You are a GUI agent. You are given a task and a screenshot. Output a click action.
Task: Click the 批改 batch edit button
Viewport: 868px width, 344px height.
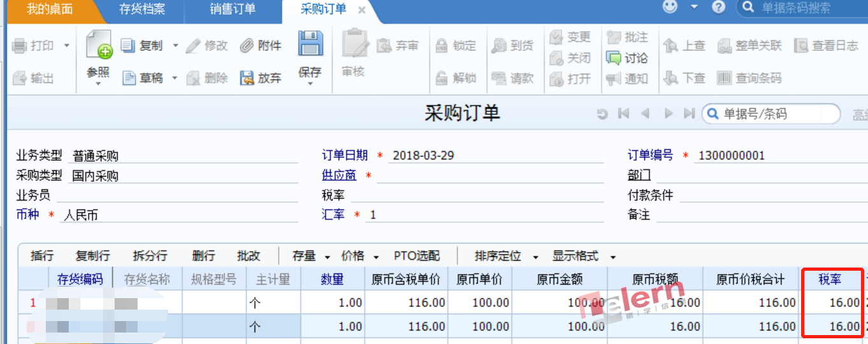(248, 256)
